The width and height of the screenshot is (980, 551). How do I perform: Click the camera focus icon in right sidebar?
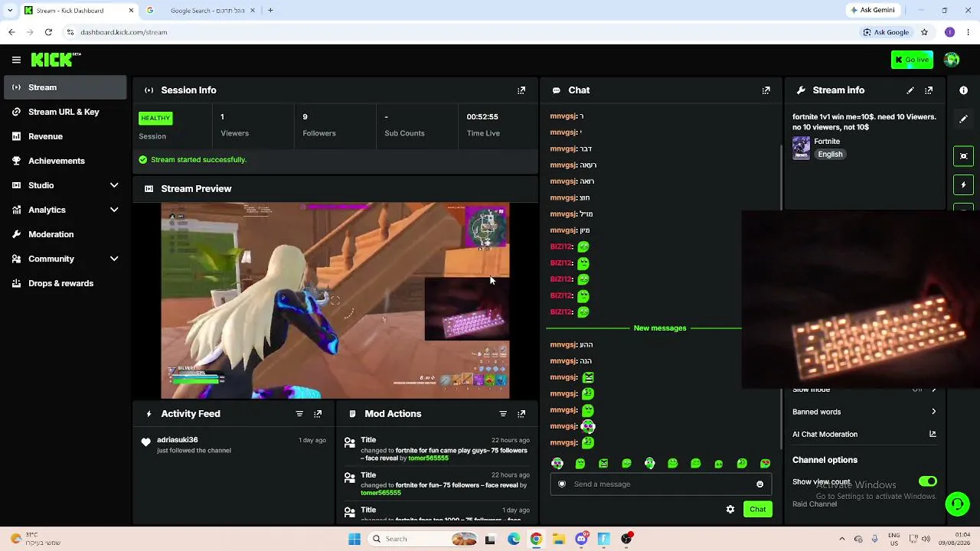963,156
